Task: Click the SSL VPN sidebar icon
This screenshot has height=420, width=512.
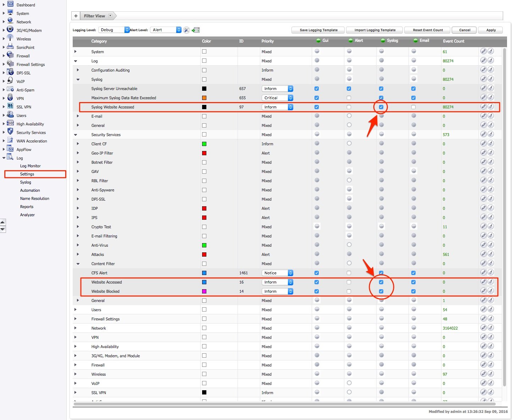Action: 10,106
